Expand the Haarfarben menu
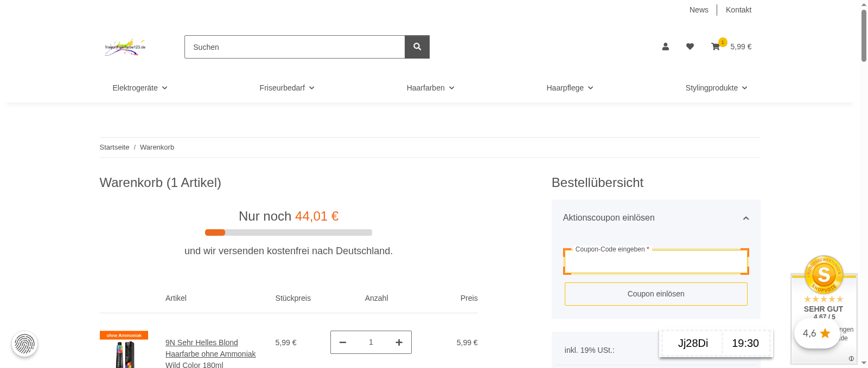 (x=431, y=88)
